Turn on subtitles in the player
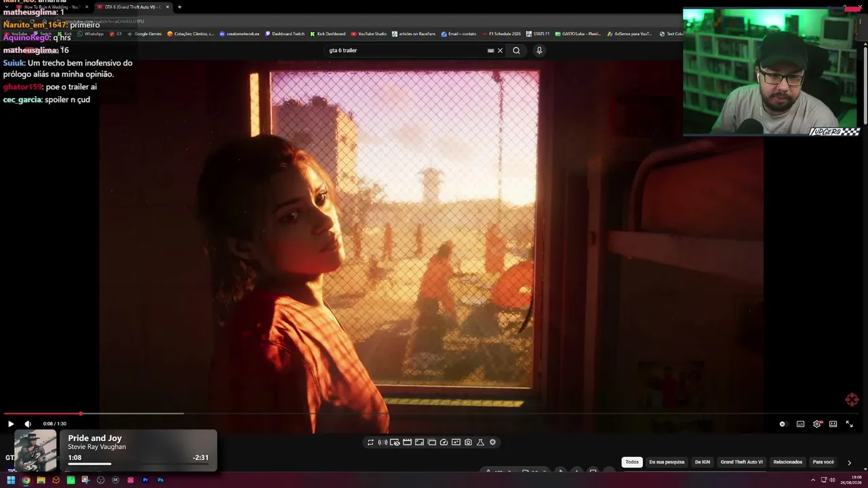 [x=800, y=424]
